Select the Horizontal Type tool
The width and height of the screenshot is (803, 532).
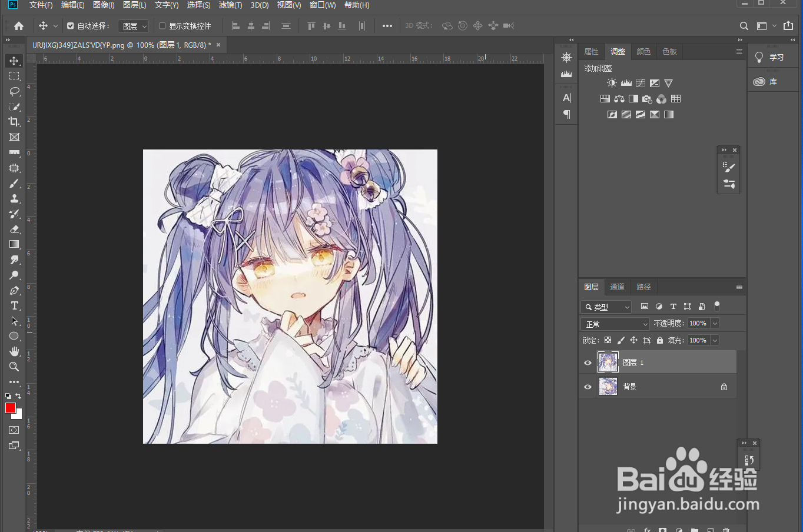pyautogui.click(x=14, y=305)
